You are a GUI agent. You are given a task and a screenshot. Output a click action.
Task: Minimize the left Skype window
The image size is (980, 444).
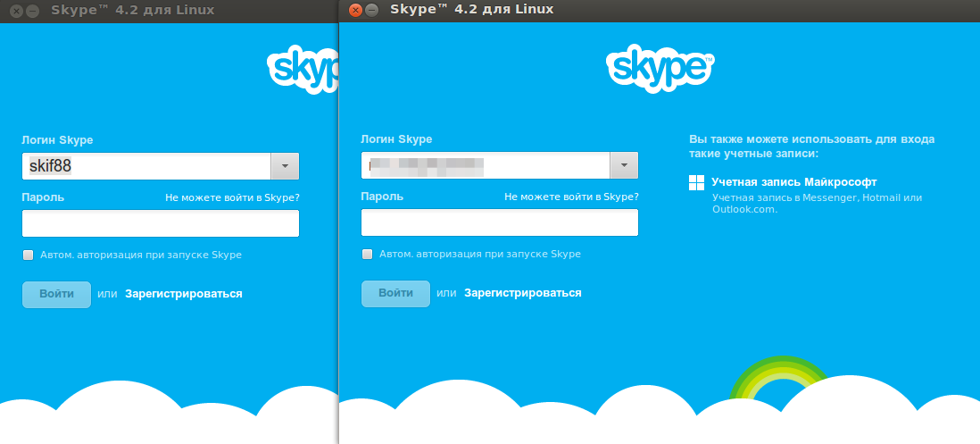click(x=32, y=11)
